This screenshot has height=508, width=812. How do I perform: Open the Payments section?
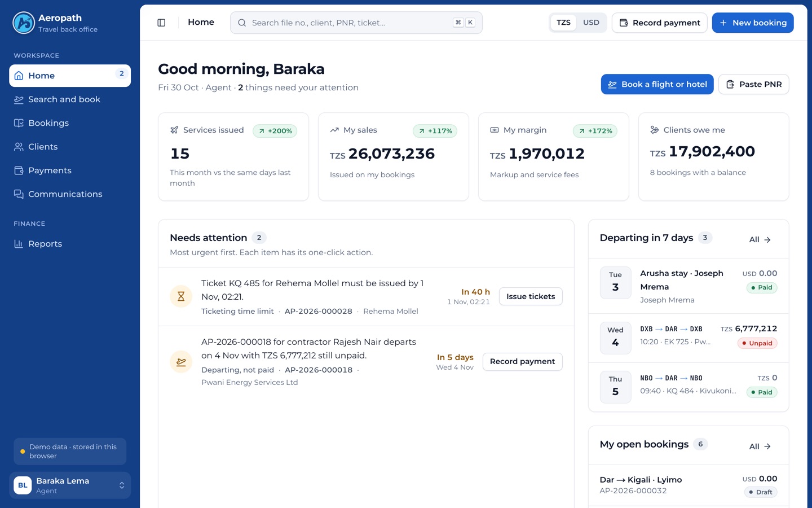tap(70, 170)
